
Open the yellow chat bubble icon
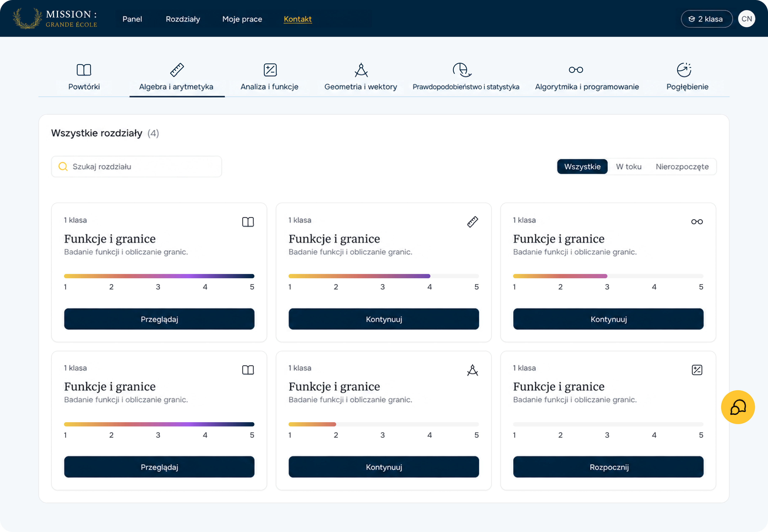[x=738, y=407]
